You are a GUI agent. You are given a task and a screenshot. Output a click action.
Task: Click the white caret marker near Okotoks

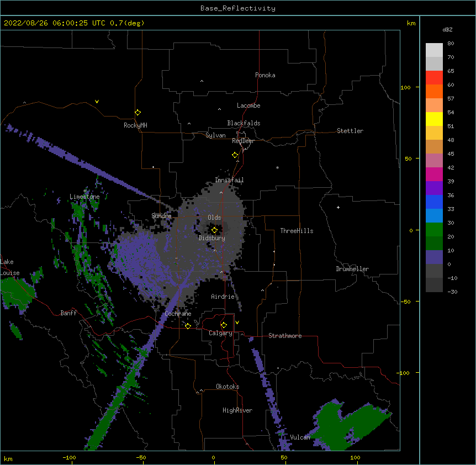click(201, 390)
